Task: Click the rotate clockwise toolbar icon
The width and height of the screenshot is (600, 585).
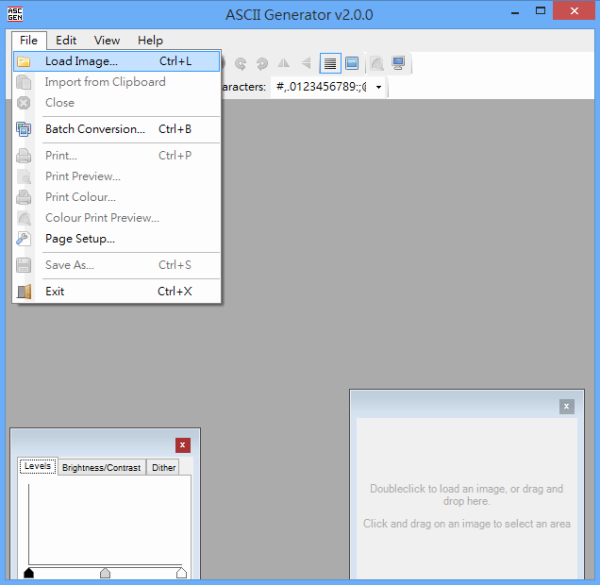Action: tap(262, 64)
